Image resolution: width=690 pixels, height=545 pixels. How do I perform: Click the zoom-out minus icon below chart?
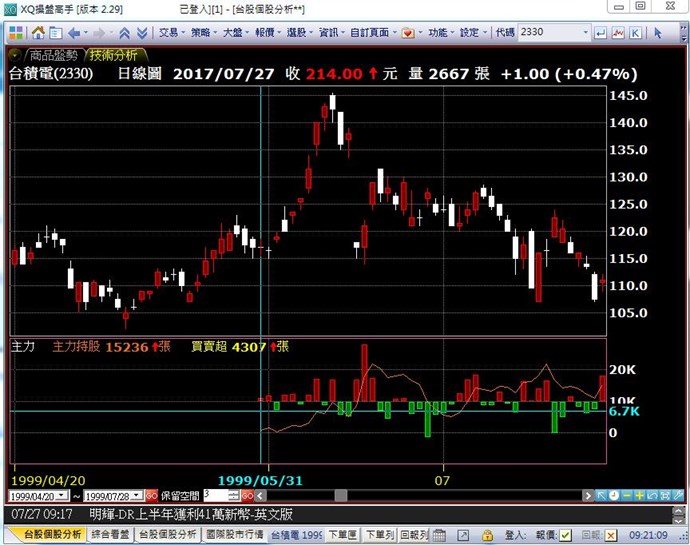[x=626, y=495]
